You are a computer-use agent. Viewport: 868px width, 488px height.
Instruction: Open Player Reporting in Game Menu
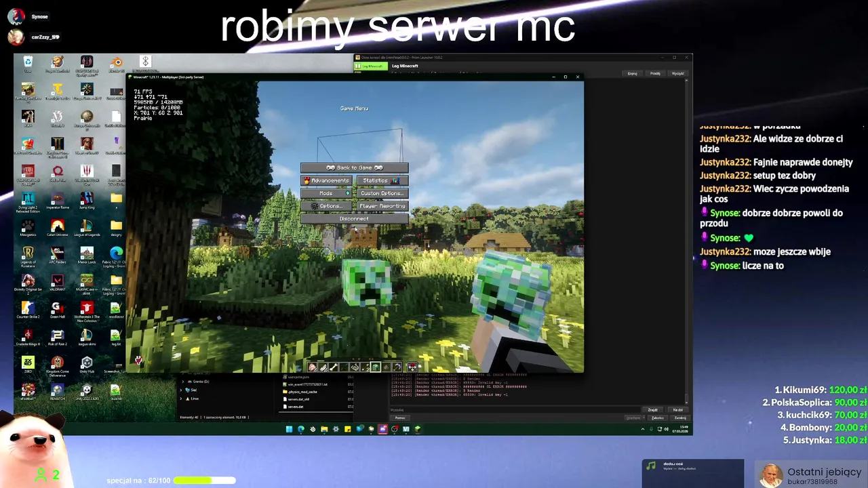click(382, 206)
